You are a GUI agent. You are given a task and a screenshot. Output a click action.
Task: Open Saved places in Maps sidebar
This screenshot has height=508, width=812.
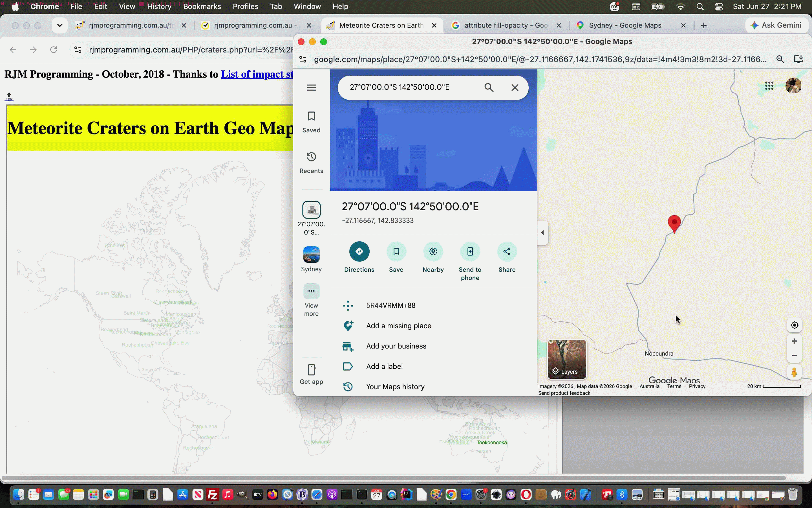(x=311, y=122)
